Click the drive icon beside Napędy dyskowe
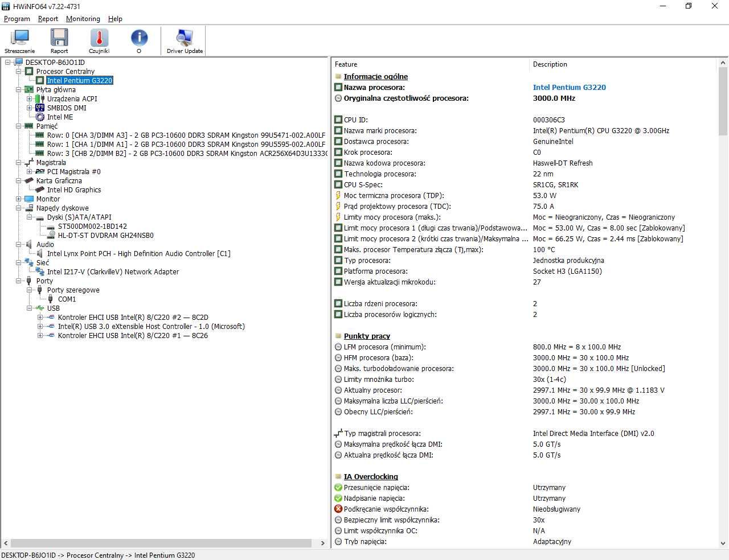 pos(29,208)
